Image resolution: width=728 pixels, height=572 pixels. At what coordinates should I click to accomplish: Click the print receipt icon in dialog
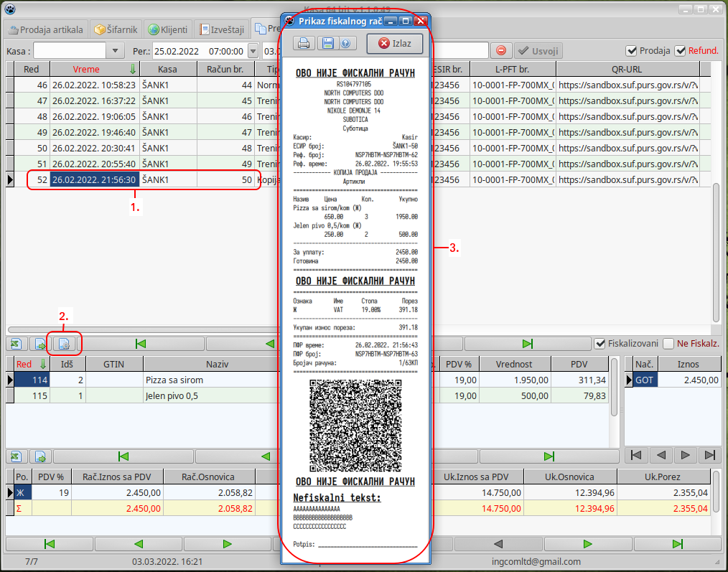coord(304,44)
